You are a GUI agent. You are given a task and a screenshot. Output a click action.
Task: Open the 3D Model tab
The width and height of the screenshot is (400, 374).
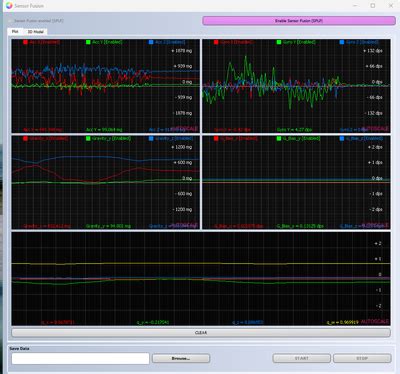pyautogui.click(x=35, y=32)
